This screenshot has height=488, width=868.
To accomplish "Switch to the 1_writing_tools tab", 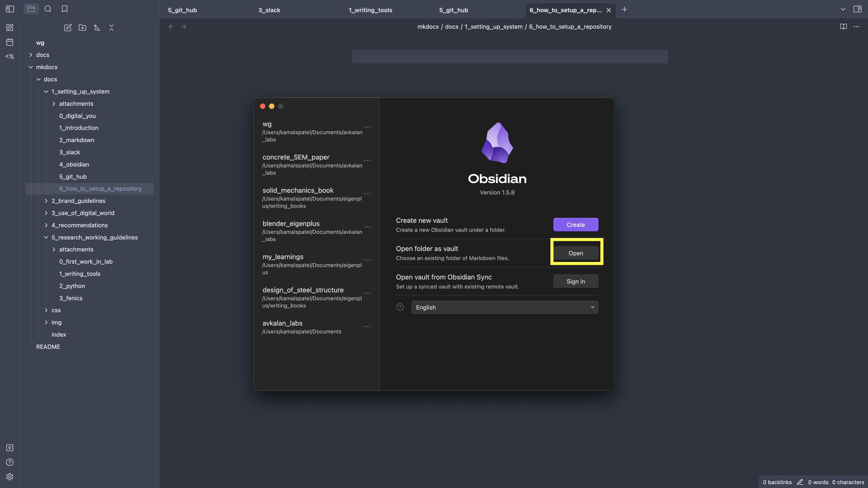I will (370, 10).
